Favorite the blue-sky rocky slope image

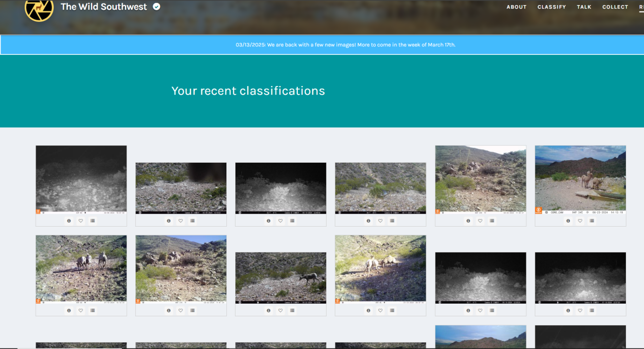180,311
